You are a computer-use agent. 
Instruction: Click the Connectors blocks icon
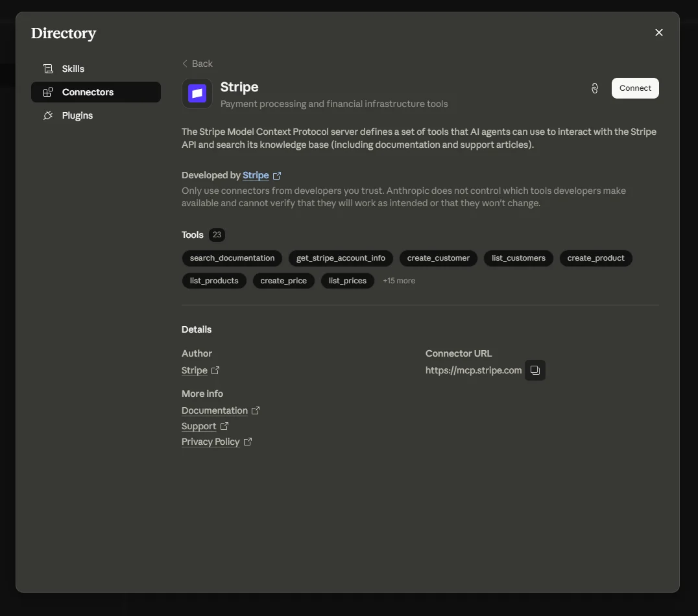[x=47, y=92]
